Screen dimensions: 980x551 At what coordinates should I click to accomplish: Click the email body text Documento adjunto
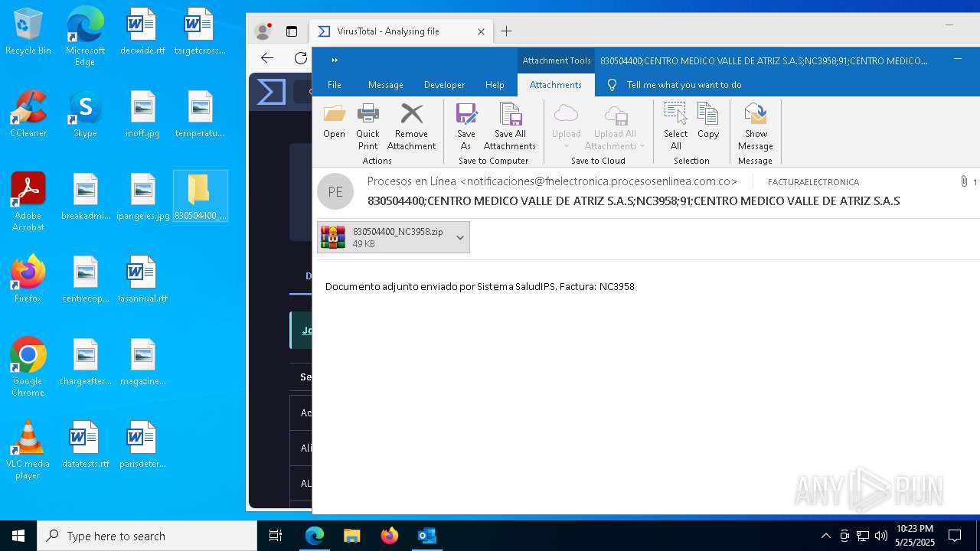point(479,286)
